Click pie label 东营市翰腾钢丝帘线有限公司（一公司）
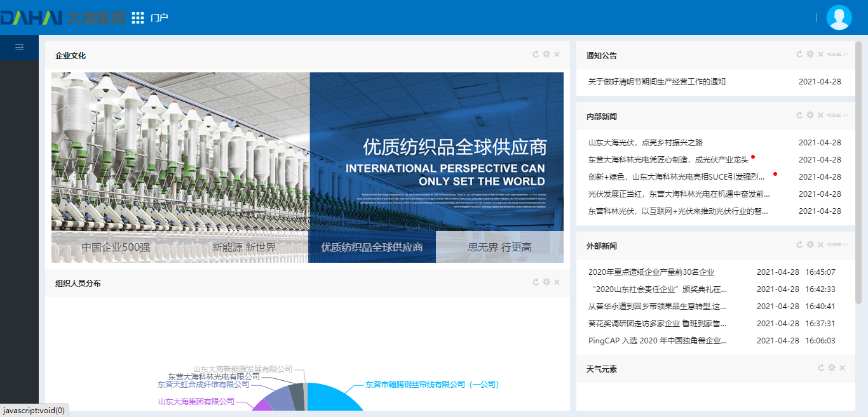868x417 pixels. pyautogui.click(x=432, y=384)
